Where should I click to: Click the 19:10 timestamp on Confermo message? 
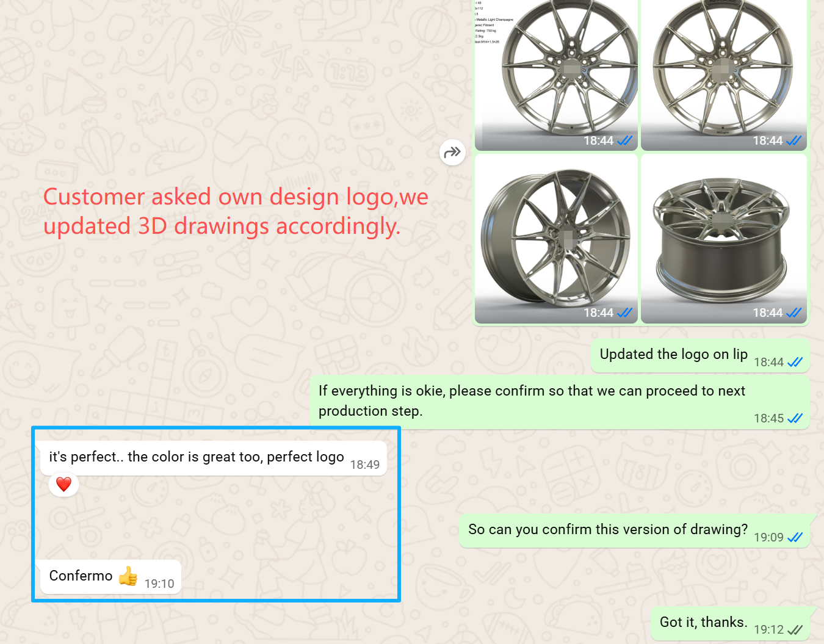coord(159,584)
